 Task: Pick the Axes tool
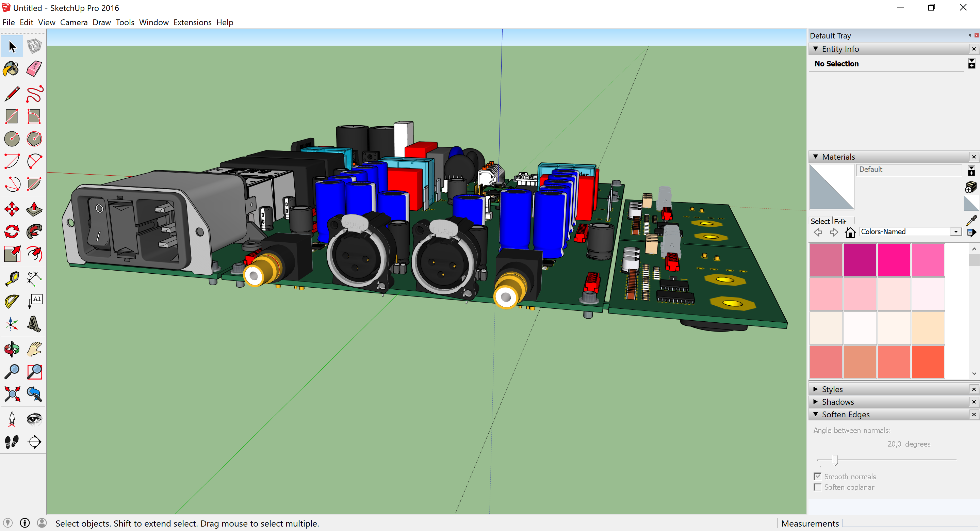coord(12,324)
